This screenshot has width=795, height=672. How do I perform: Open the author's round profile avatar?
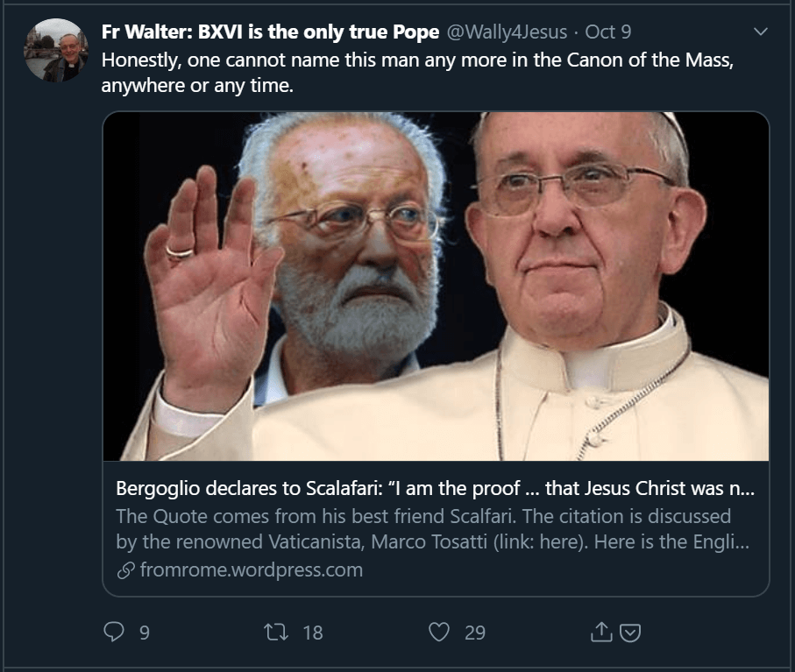coord(56,50)
